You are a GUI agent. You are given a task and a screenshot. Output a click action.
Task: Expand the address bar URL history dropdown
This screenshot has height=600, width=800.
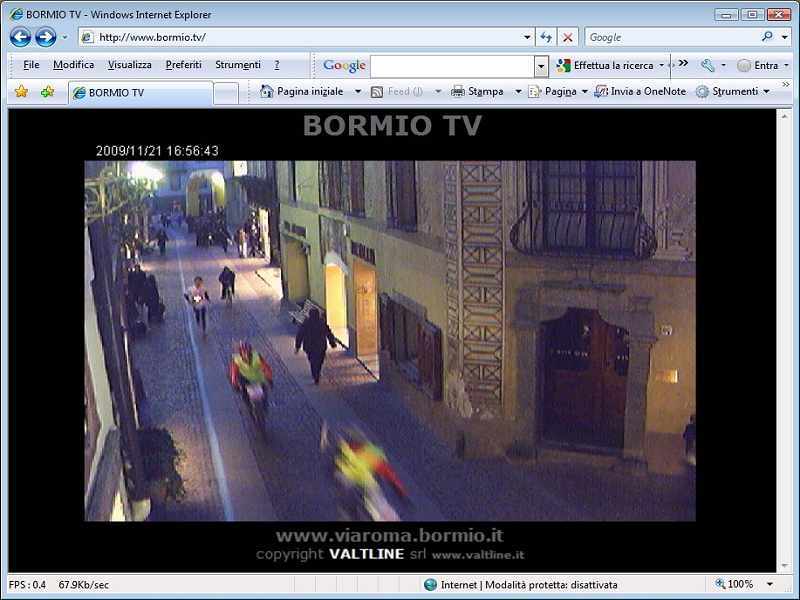[528, 37]
